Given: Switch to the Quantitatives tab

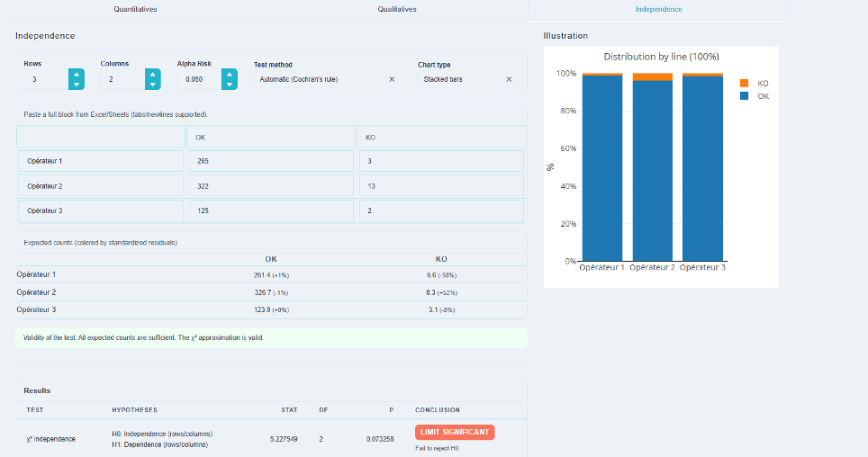Looking at the screenshot, I should coord(135,9).
